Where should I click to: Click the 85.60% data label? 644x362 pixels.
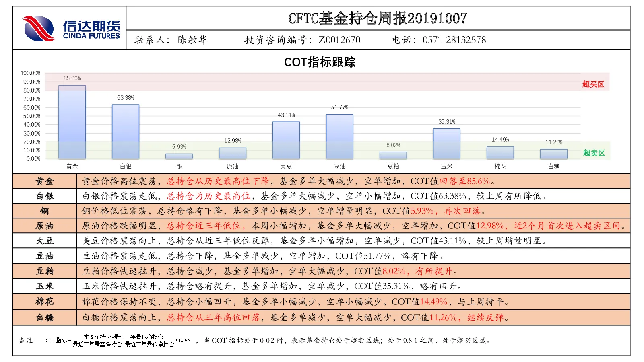pyautogui.click(x=72, y=78)
